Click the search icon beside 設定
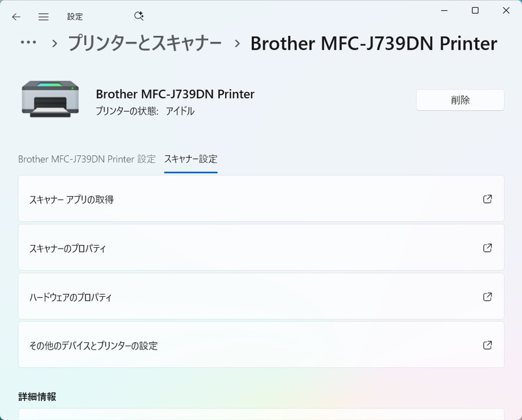 coord(138,16)
